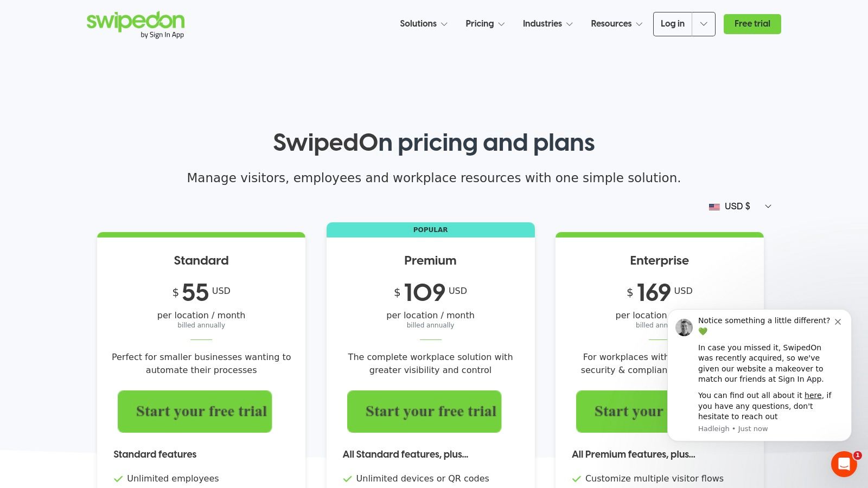Click checkmark beside Unlimited devices or QR codes
The width and height of the screenshot is (868, 488).
pyautogui.click(x=347, y=479)
